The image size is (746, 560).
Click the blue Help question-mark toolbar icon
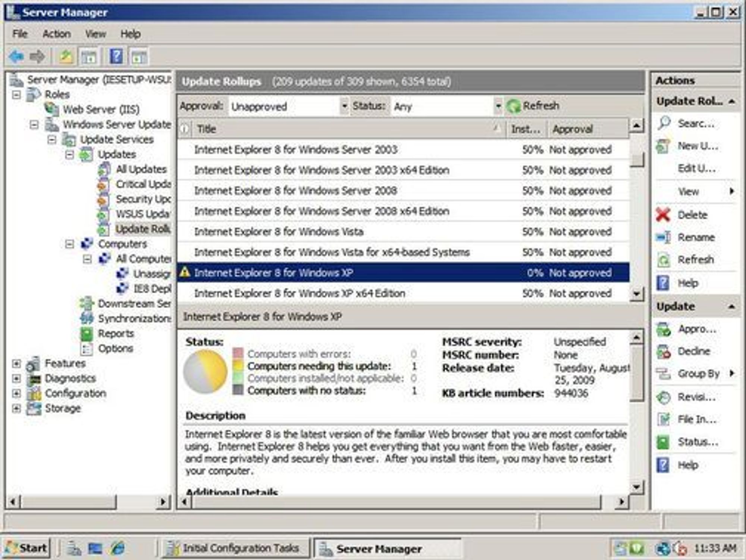tap(116, 57)
